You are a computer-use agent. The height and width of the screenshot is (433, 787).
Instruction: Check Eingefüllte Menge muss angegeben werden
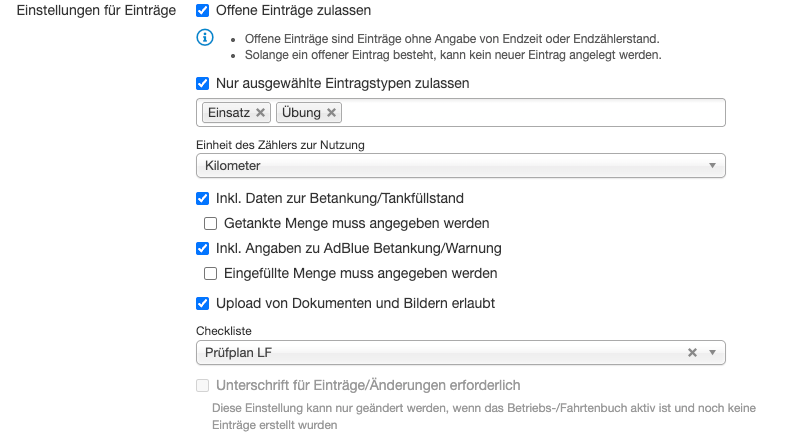coord(211,273)
